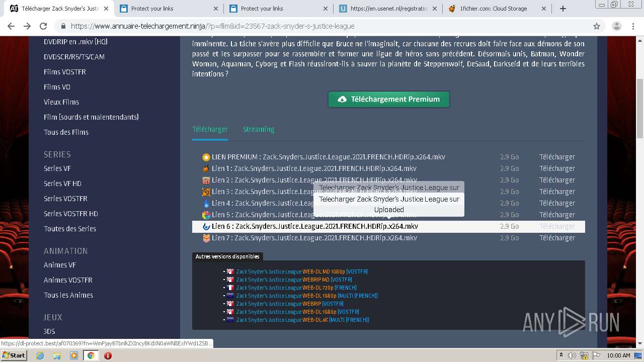
Task: Click the Téléchargement Premium button
Action: (389, 99)
